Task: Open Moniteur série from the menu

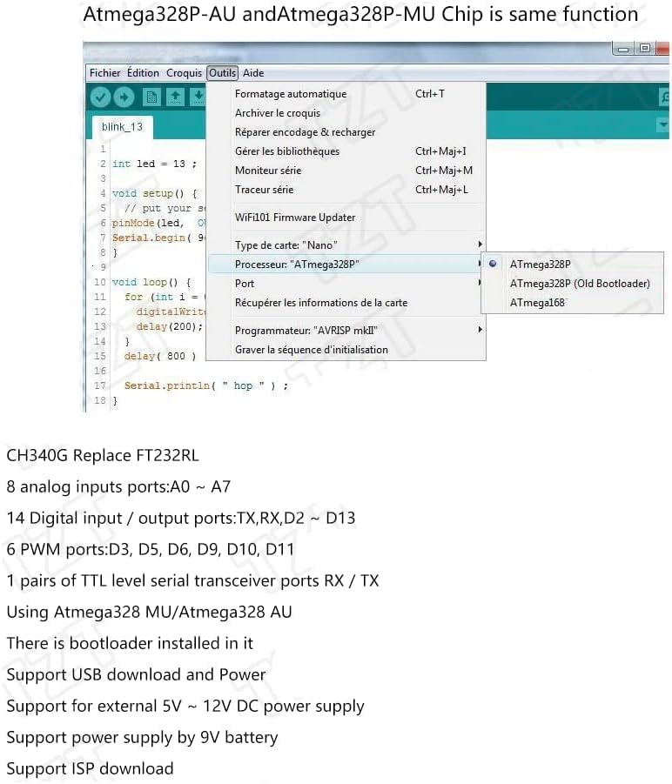Action: 268,171
